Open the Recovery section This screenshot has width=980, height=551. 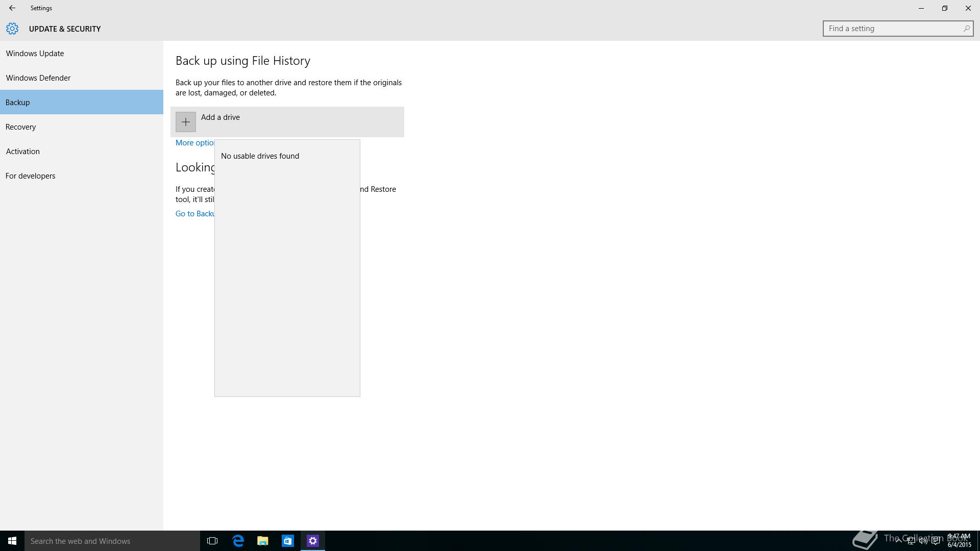pyautogui.click(x=21, y=127)
